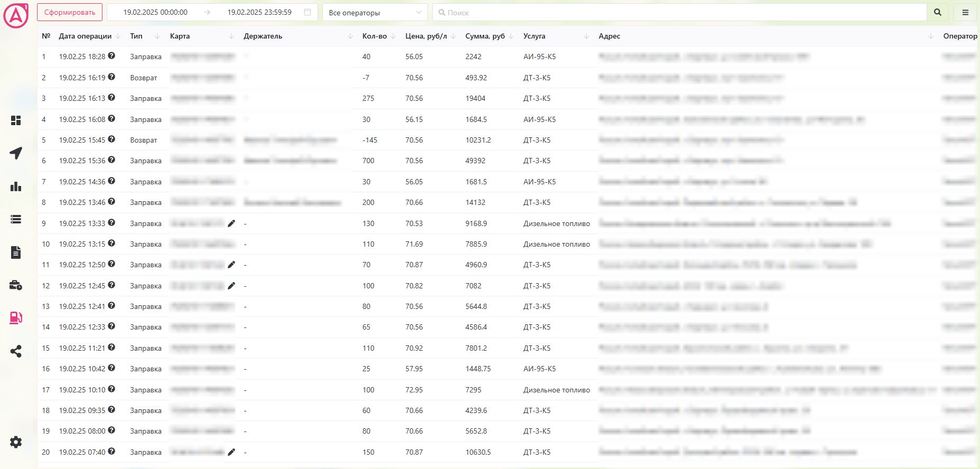Click the share icon in sidebar

(16, 351)
